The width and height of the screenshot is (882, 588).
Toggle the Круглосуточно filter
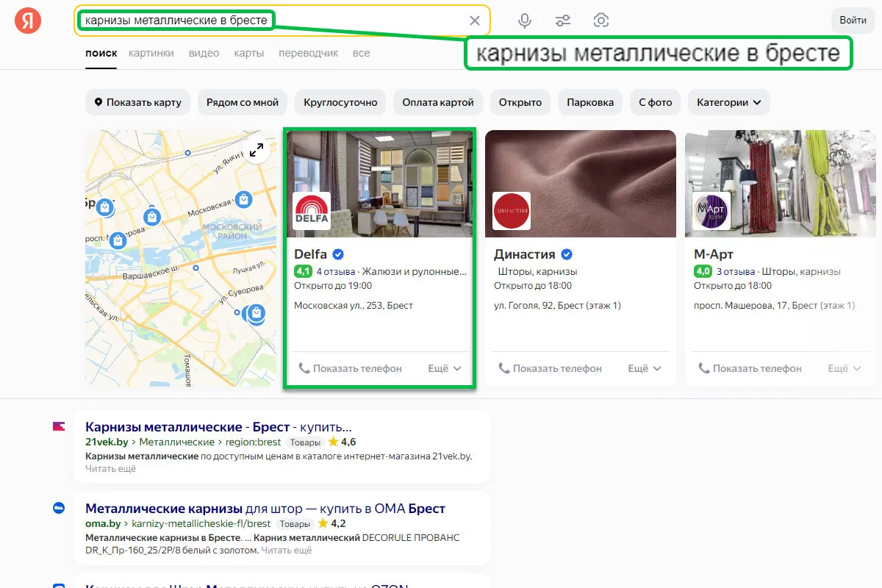tap(340, 102)
